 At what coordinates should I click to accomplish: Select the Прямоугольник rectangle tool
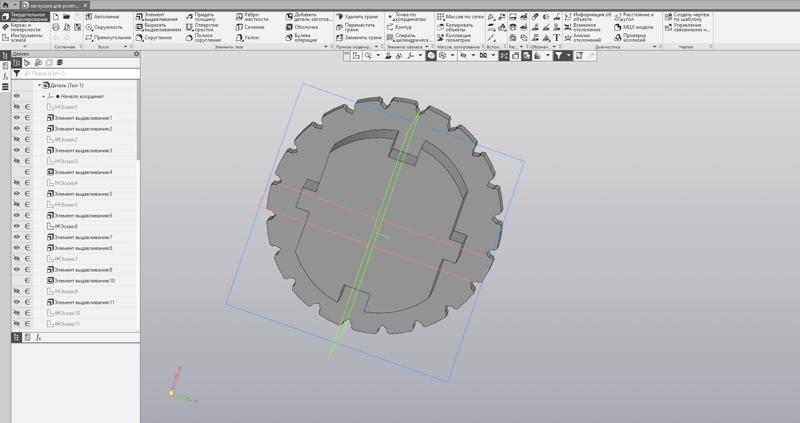tap(108, 38)
